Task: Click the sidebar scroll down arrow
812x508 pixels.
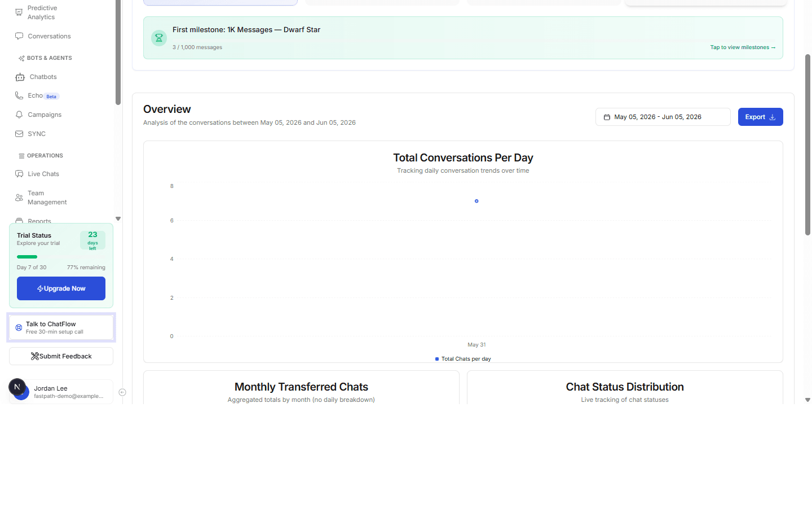Action: pyautogui.click(x=118, y=218)
